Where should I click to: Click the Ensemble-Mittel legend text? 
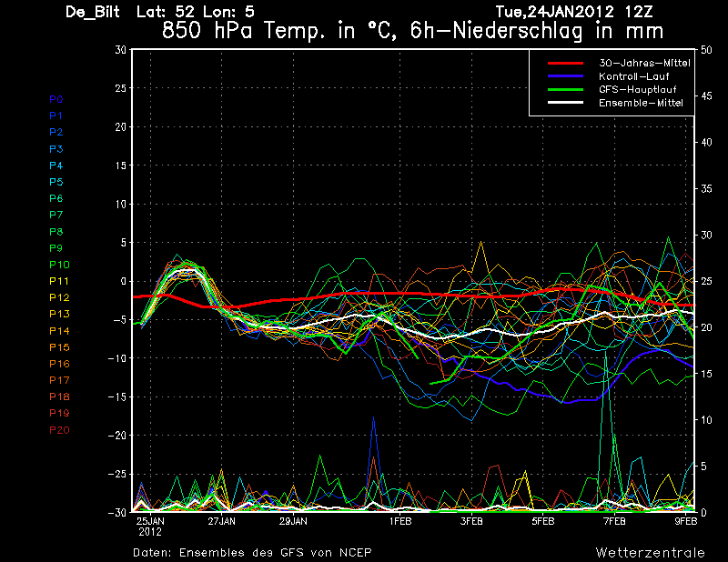pyautogui.click(x=641, y=103)
